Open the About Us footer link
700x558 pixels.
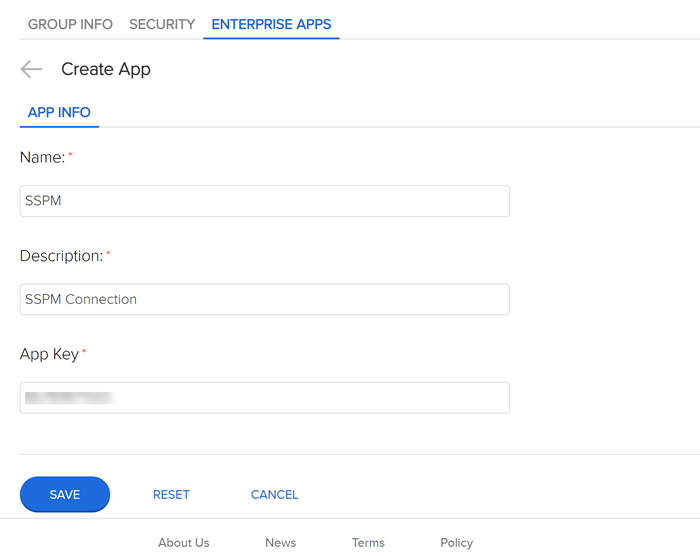point(184,542)
